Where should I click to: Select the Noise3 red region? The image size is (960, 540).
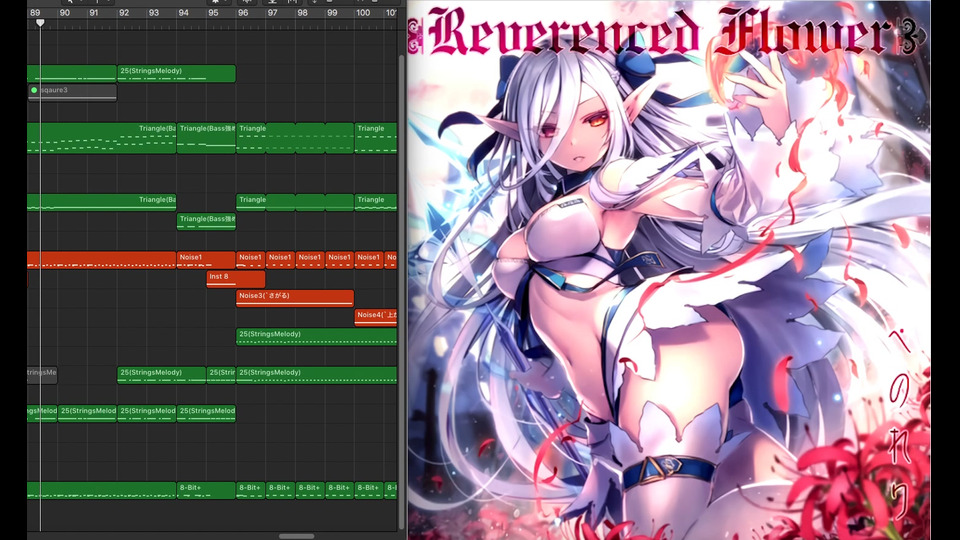point(295,298)
